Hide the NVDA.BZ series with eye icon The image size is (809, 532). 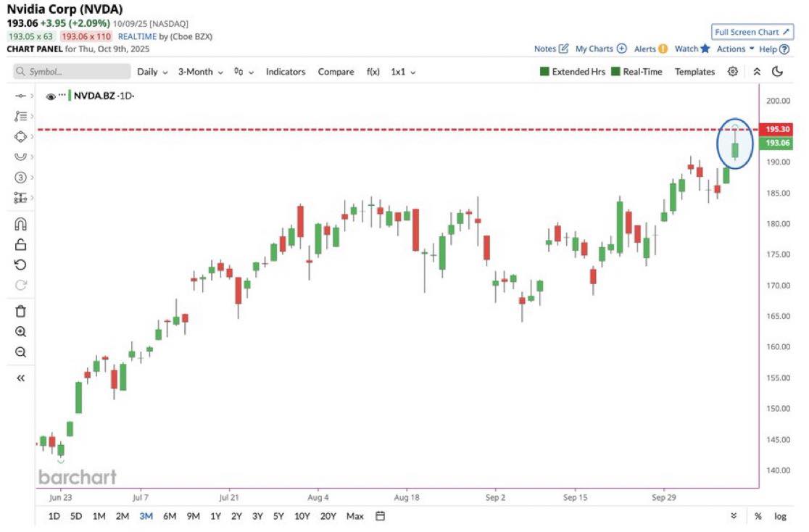pyautogui.click(x=51, y=96)
